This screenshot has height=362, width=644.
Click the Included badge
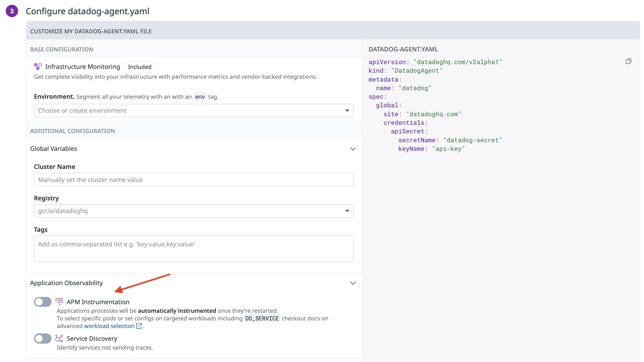coord(140,67)
